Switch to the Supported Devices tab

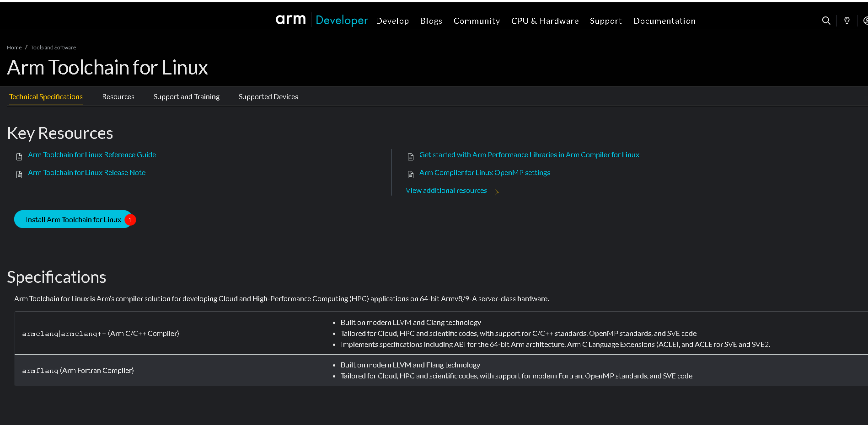(268, 96)
